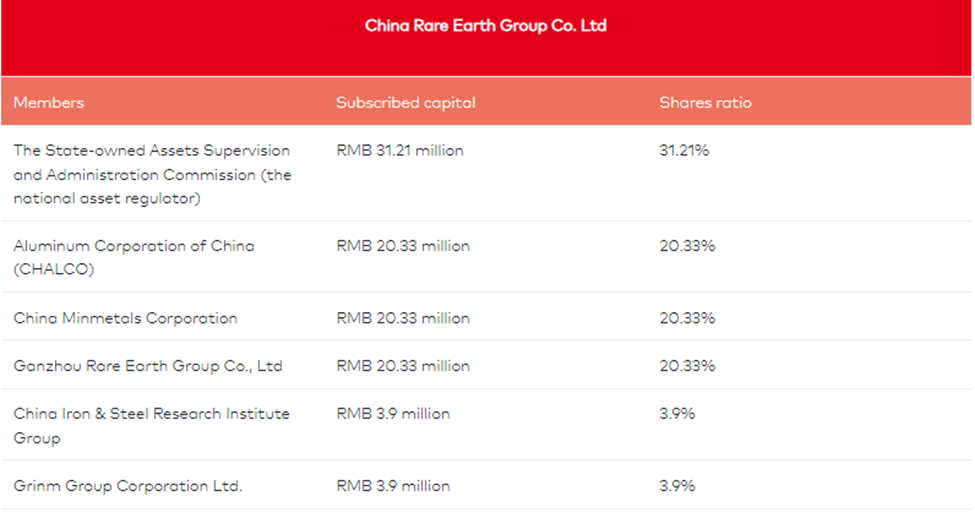Select the Subscribed capital column header

[405, 103]
